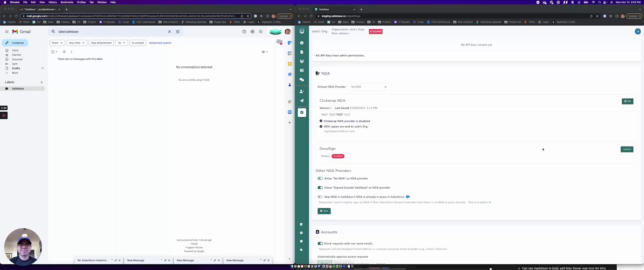Open the To filter dropdown

click(x=122, y=43)
